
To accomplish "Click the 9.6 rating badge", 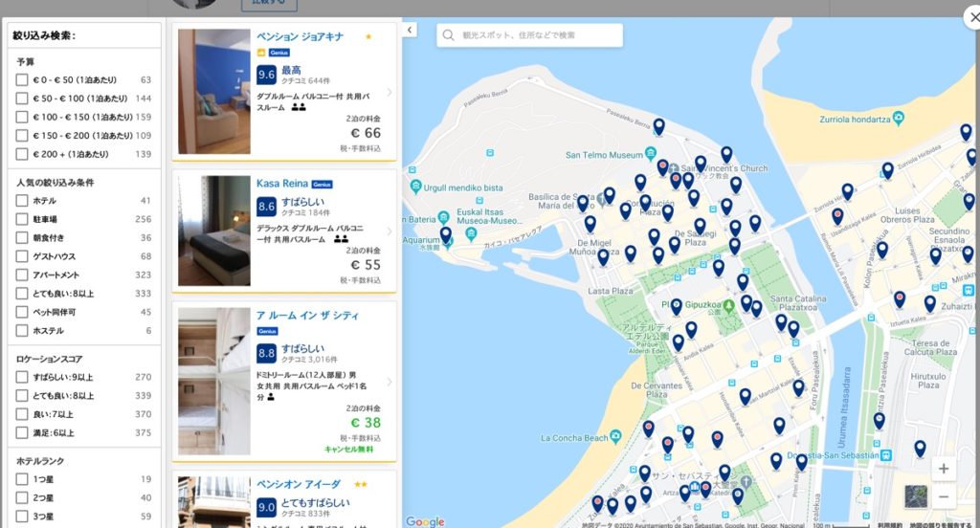I will click(266, 75).
